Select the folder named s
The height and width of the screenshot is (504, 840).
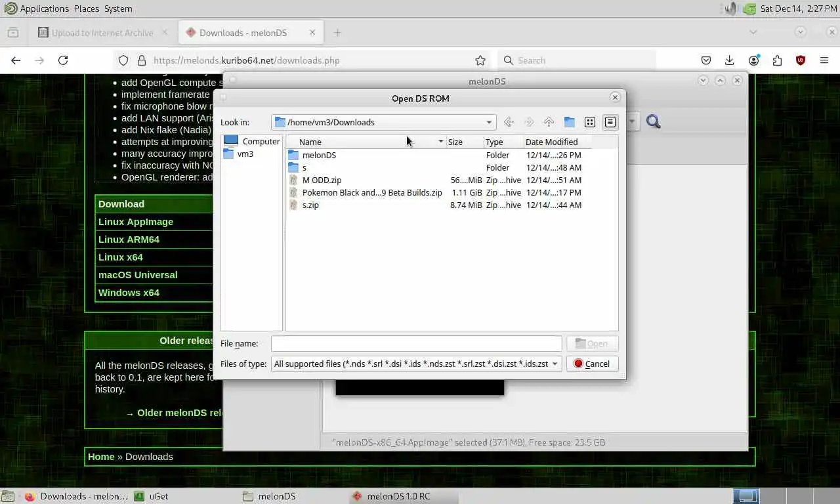298,167
